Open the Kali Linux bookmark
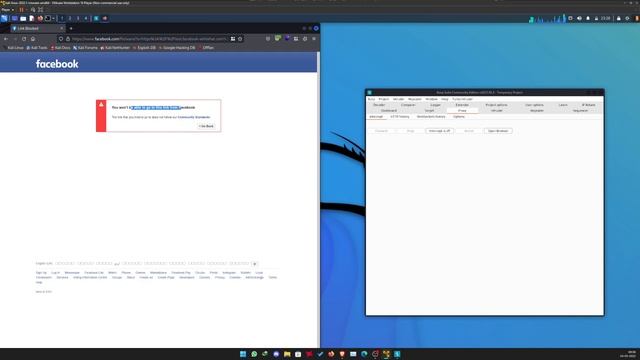The image size is (640, 360). pos(13,48)
